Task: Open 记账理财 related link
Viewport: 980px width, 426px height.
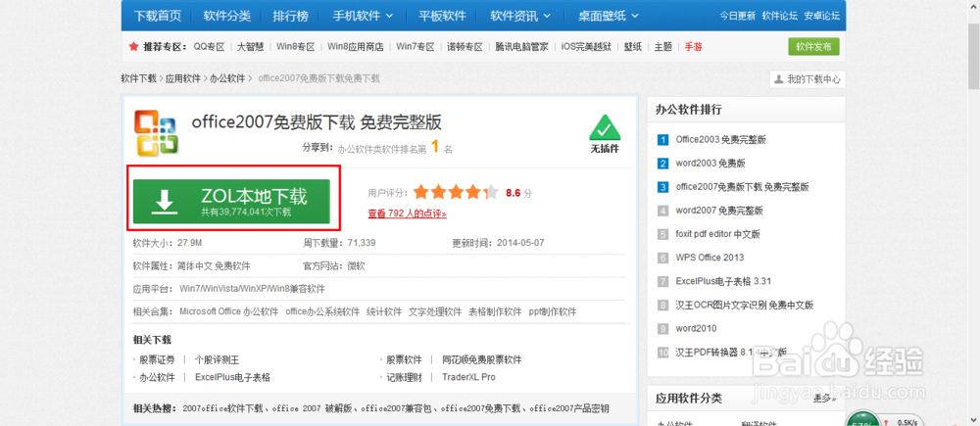Action: pos(404,377)
